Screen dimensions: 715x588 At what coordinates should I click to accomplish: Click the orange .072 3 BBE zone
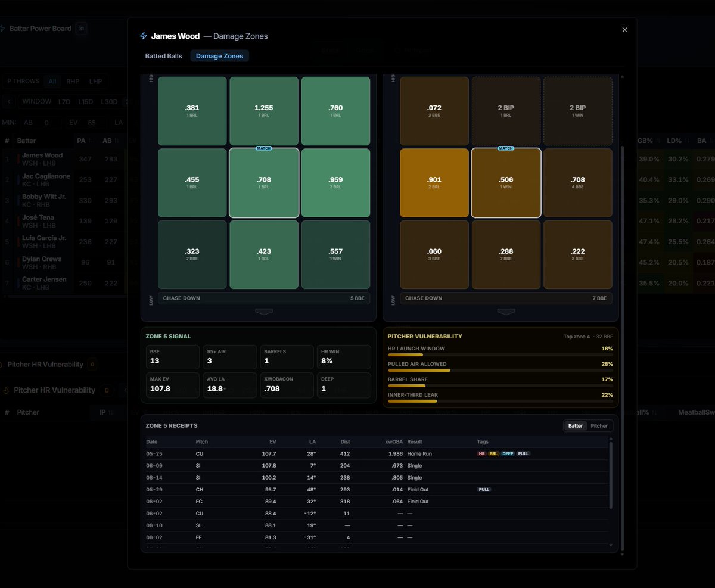tap(434, 111)
